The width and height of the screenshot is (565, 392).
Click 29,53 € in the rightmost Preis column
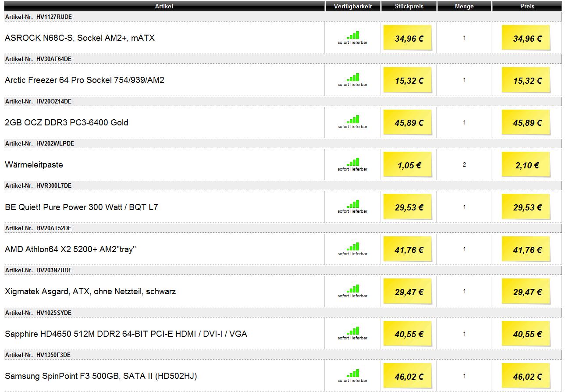(527, 208)
